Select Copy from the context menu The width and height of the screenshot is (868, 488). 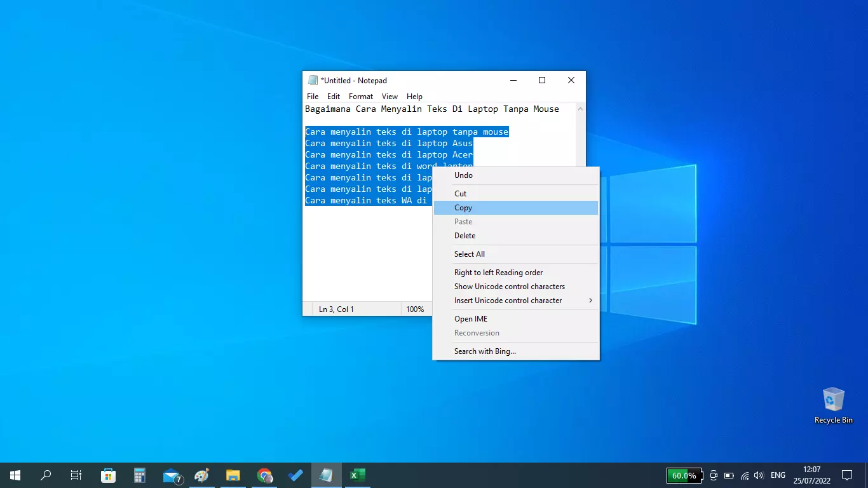coord(463,208)
